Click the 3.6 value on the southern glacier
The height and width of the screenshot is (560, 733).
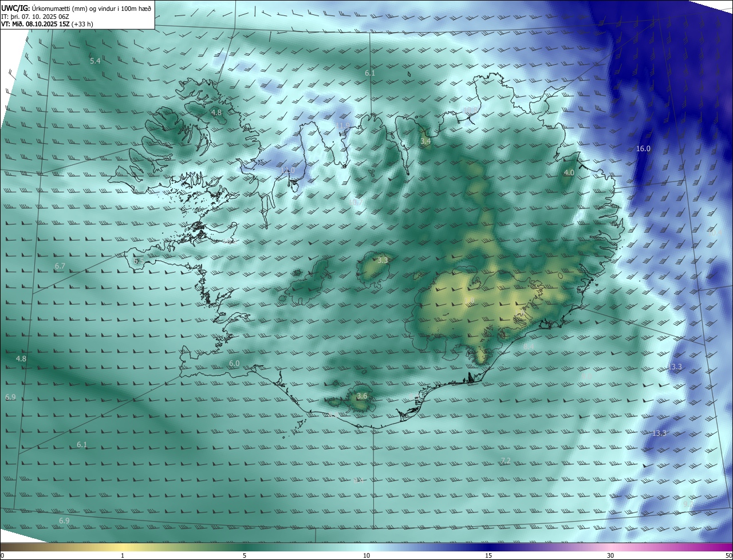pyautogui.click(x=362, y=396)
